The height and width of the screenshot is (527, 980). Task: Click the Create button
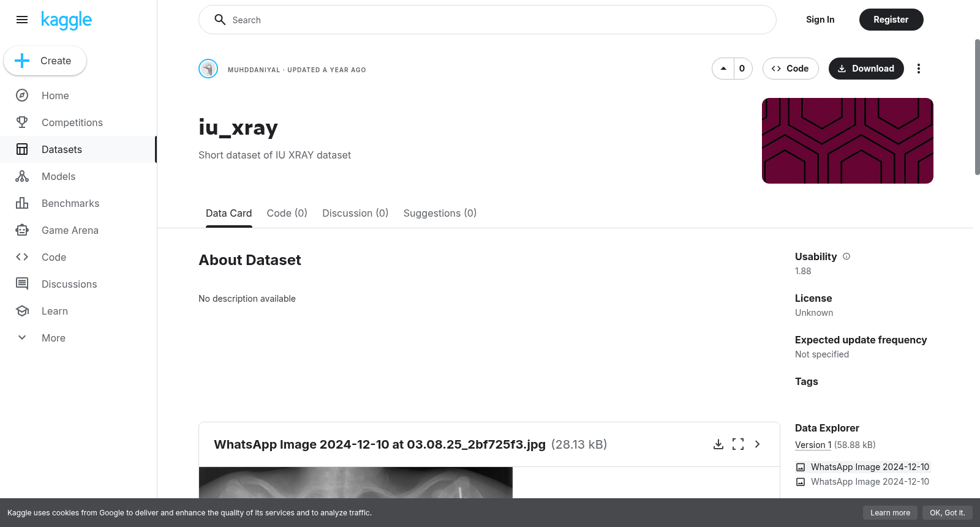[x=45, y=61]
